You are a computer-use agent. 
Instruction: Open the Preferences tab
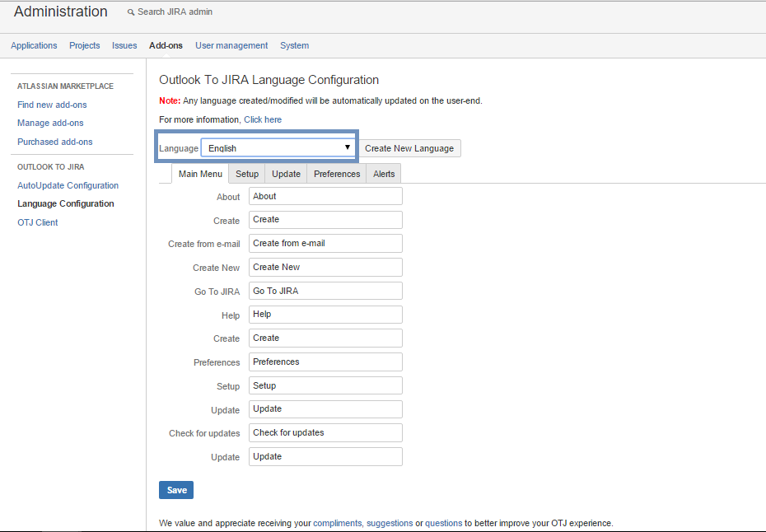[337, 174]
